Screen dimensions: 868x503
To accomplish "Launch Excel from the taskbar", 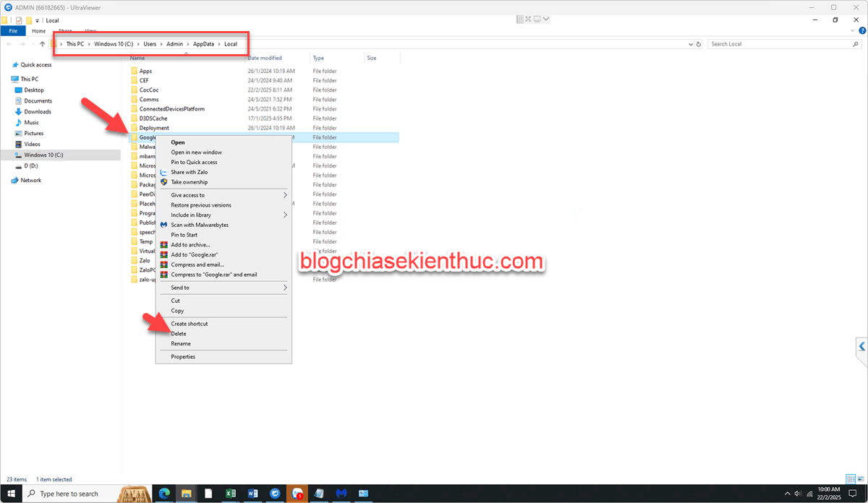I will coord(230,494).
